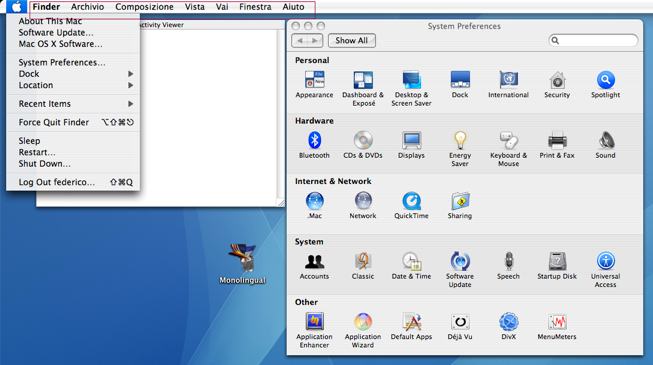
Task: Open the Security preference pane
Action: (x=557, y=85)
